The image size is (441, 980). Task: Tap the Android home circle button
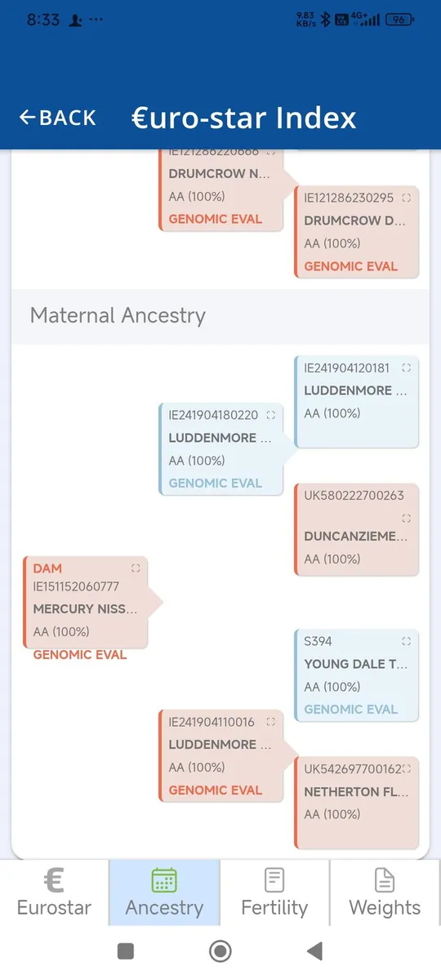[220, 951]
